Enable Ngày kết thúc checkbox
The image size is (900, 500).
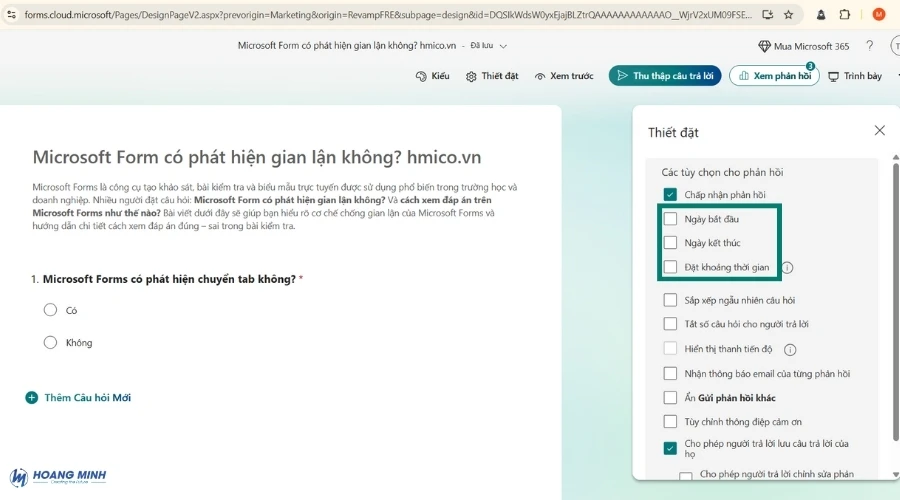pos(670,243)
